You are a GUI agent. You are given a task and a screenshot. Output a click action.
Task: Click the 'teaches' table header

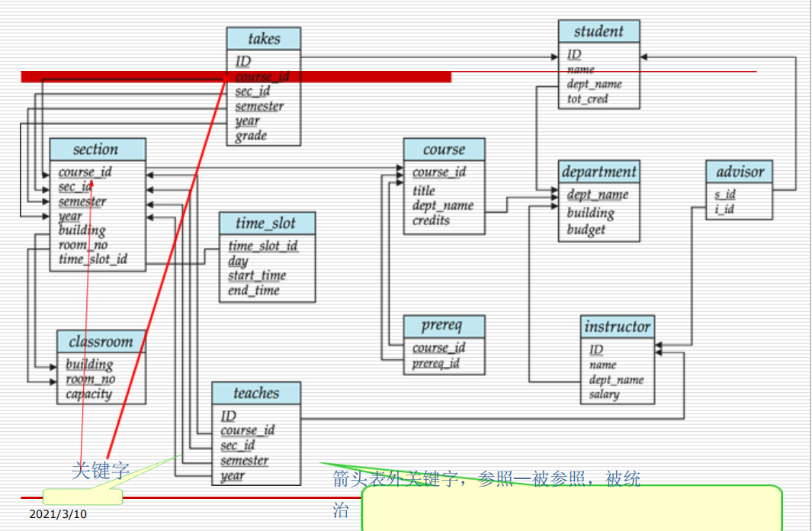256,393
